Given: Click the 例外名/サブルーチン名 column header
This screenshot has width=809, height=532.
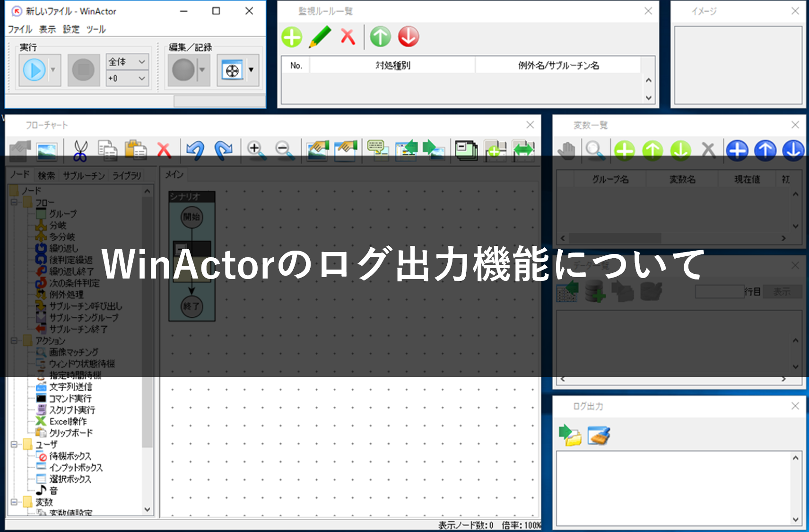Looking at the screenshot, I should click(558, 65).
